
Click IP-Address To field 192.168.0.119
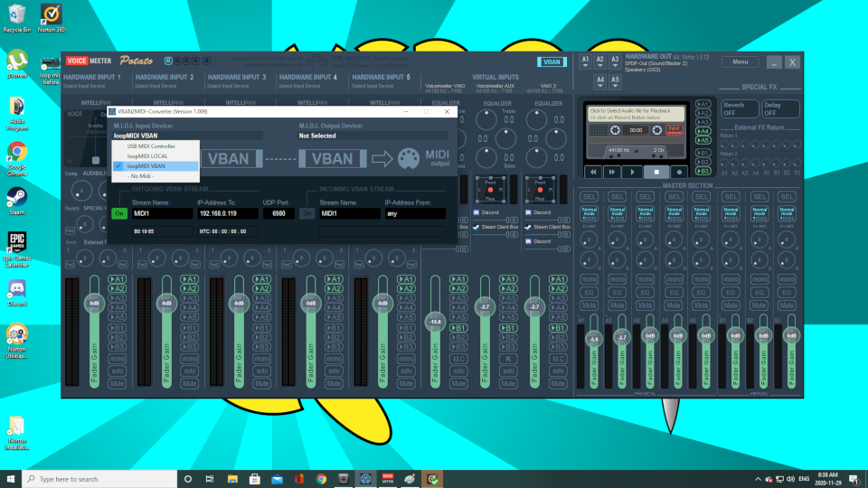coord(228,213)
